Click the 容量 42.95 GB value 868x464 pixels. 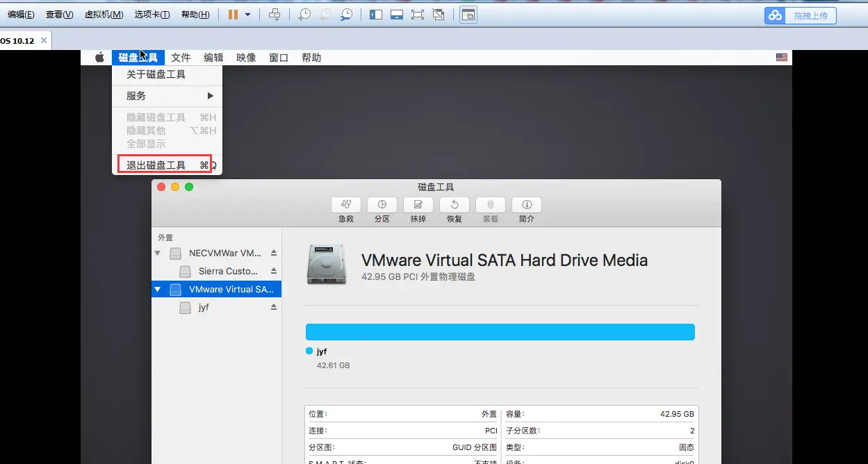pyautogui.click(x=677, y=414)
